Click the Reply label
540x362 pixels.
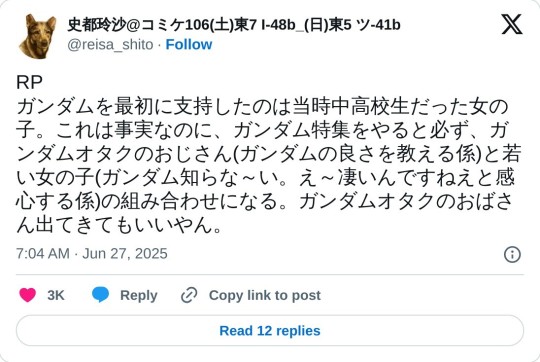[139, 296]
